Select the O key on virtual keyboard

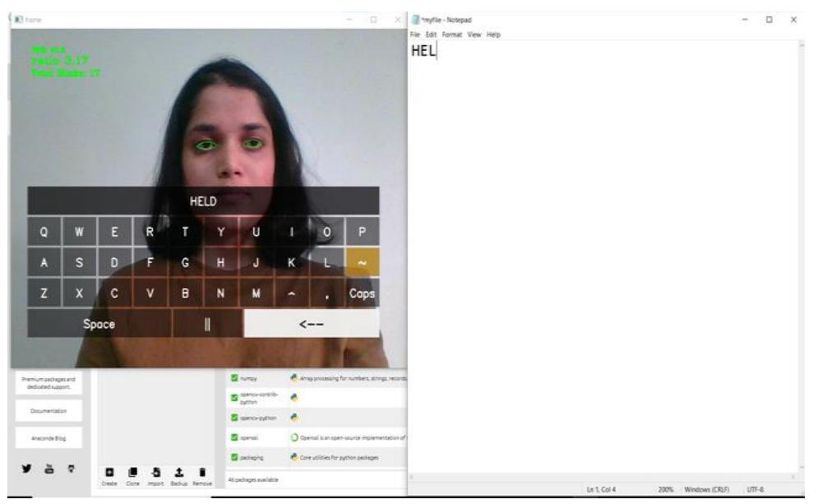(x=326, y=232)
